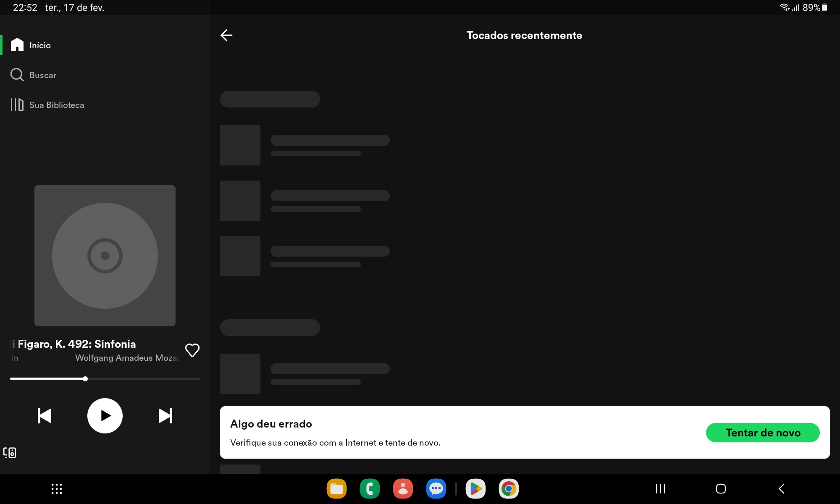Like the current song with the heart
Screen dimensions: 840x504
tap(192, 350)
